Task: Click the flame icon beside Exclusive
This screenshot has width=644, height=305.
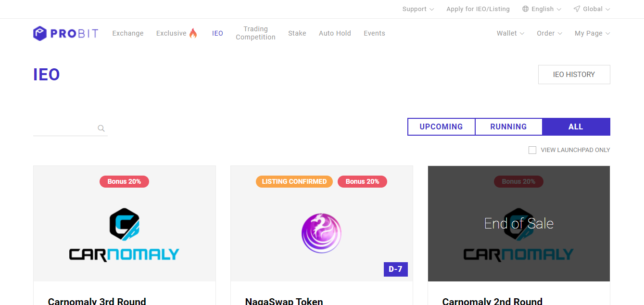Action: (193, 33)
